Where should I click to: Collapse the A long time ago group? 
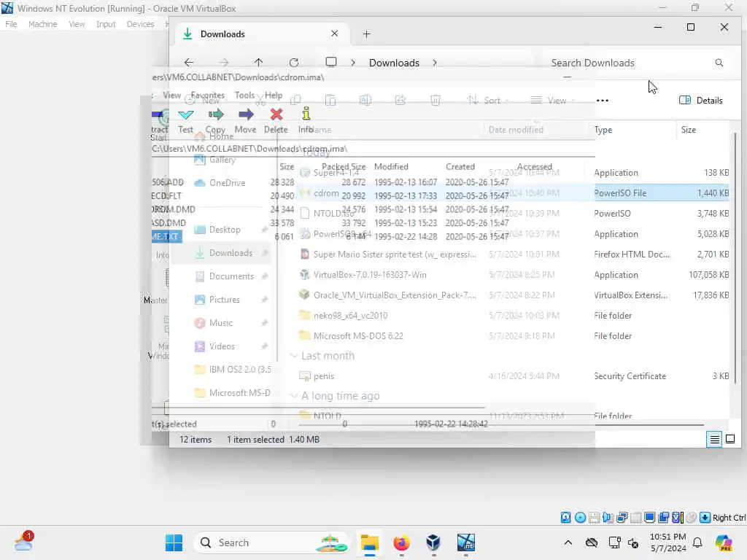[x=294, y=396]
